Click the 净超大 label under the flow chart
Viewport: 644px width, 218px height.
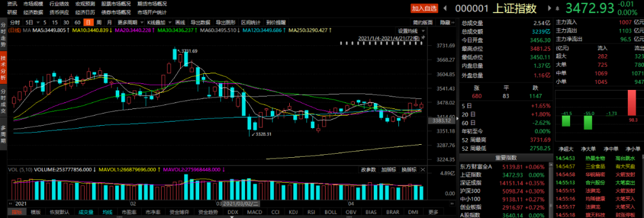(565, 149)
